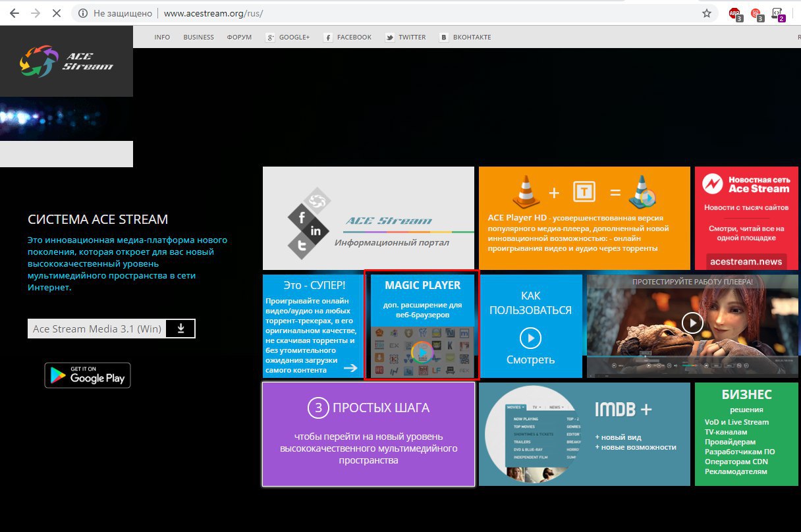Click VoD и Live Stream text
The image size is (801, 532).
coord(736,422)
